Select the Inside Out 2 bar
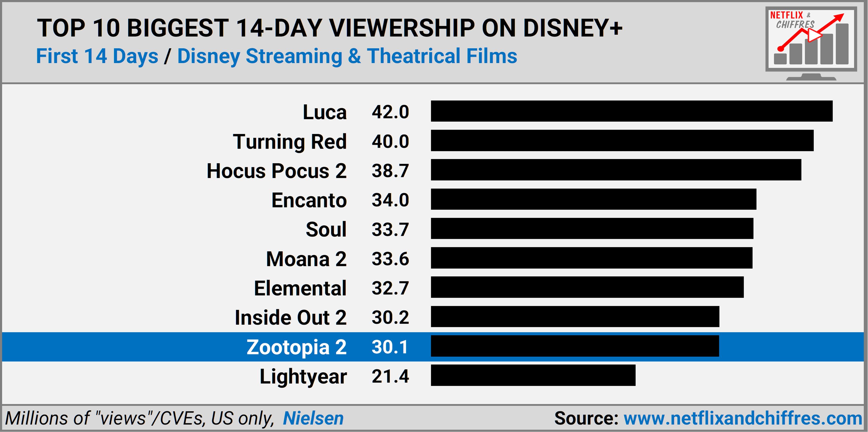868x432 pixels. (x=575, y=316)
